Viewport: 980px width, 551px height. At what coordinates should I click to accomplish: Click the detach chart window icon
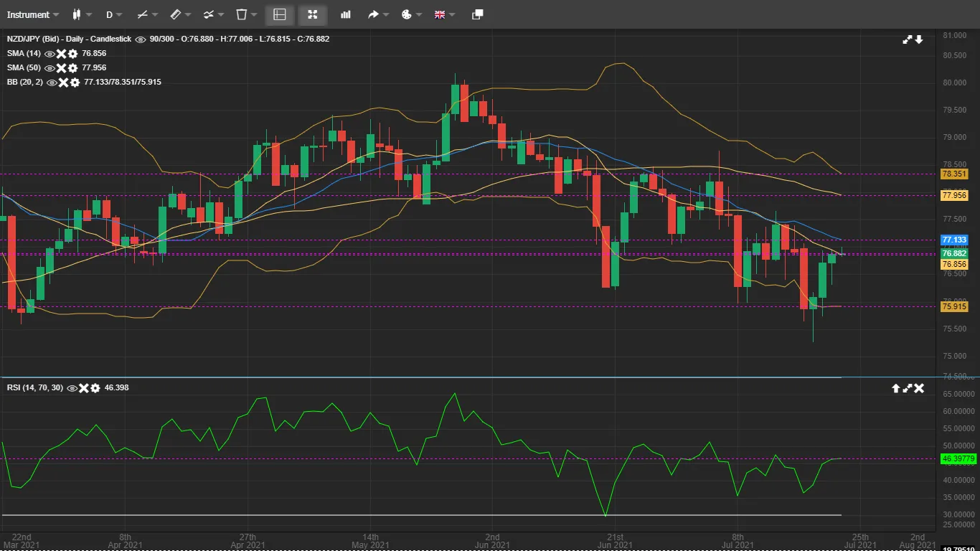click(478, 14)
